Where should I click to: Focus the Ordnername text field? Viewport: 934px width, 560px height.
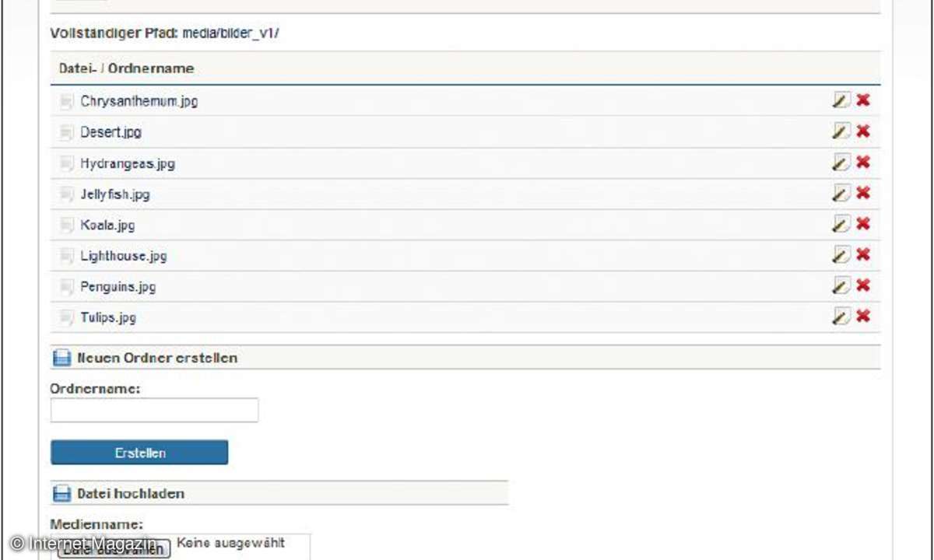(x=154, y=410)
